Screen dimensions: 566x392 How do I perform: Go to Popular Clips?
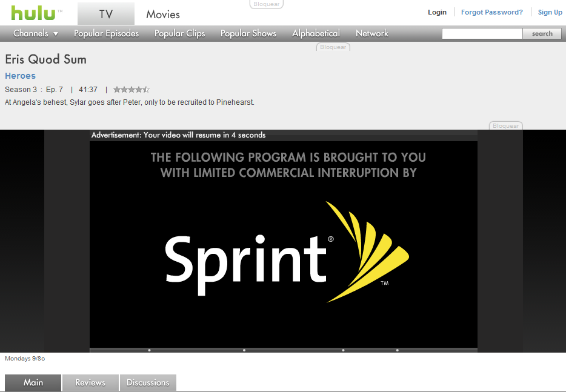coord(179,33)
